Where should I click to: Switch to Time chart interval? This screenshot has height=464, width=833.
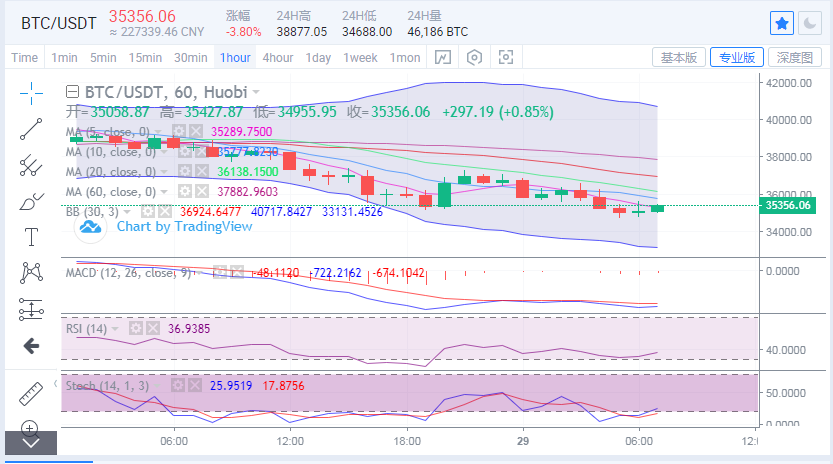[24, 57]
